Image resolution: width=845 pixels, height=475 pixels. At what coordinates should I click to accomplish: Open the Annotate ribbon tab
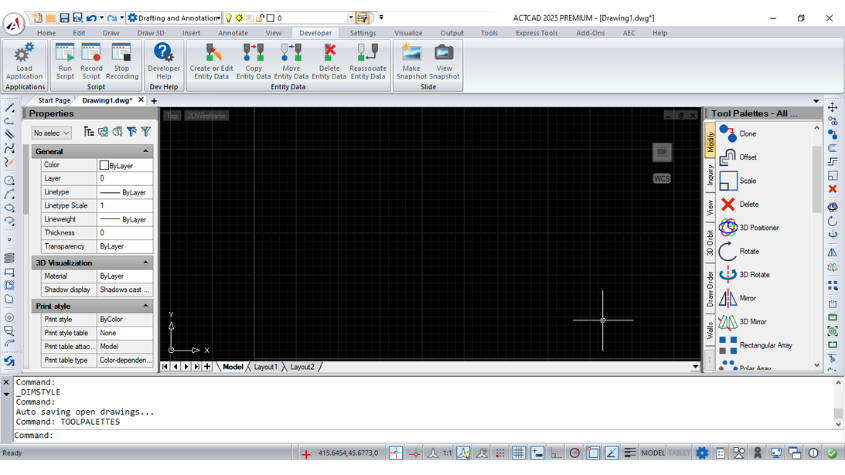233,33
